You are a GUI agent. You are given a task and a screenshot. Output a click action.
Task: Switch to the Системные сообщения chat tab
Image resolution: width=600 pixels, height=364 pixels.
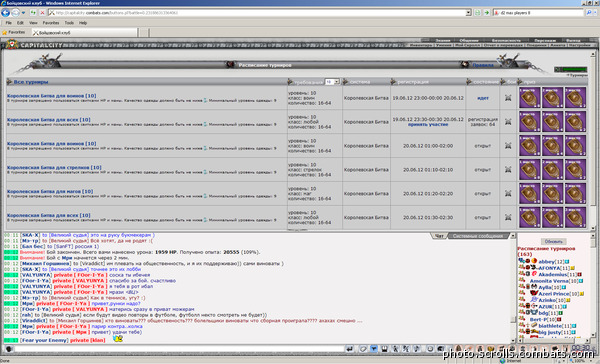pyautogui.click(x=478, y=236)
